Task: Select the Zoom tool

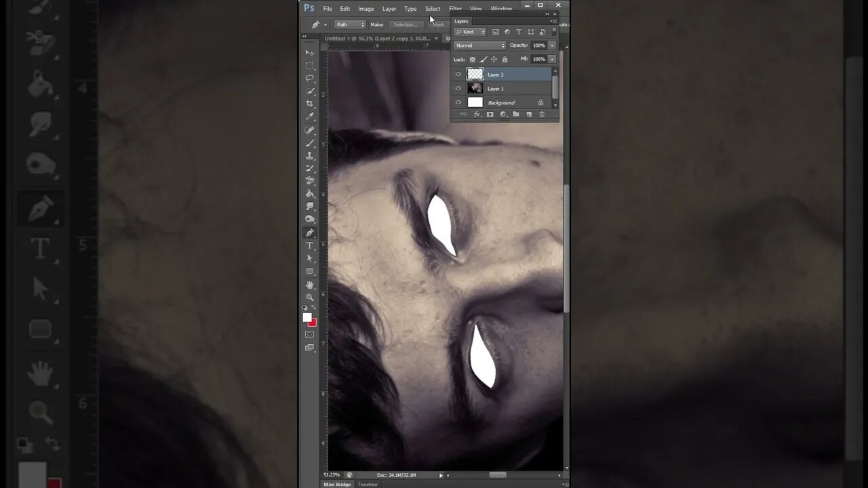Action: [x=310, y=298]
